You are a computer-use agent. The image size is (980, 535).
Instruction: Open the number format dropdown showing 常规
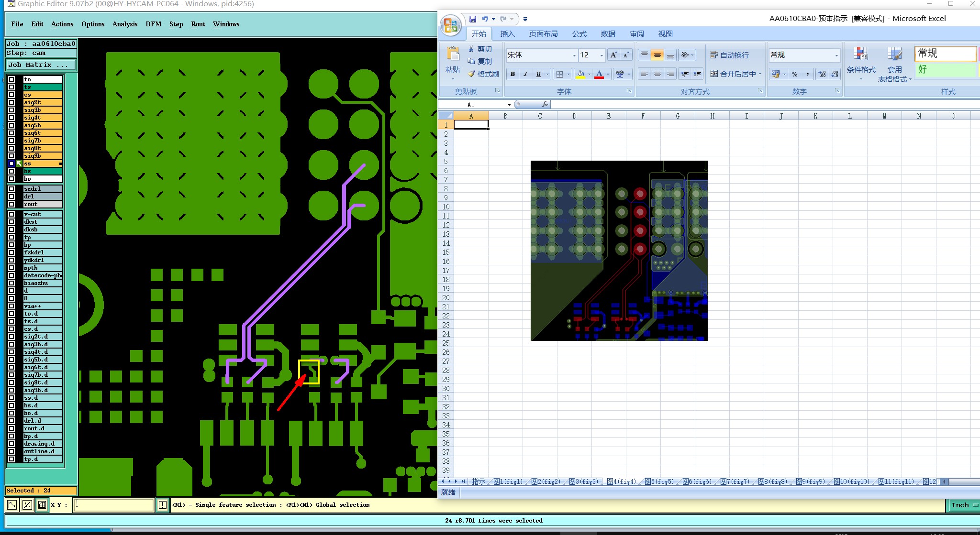[836, 55]
